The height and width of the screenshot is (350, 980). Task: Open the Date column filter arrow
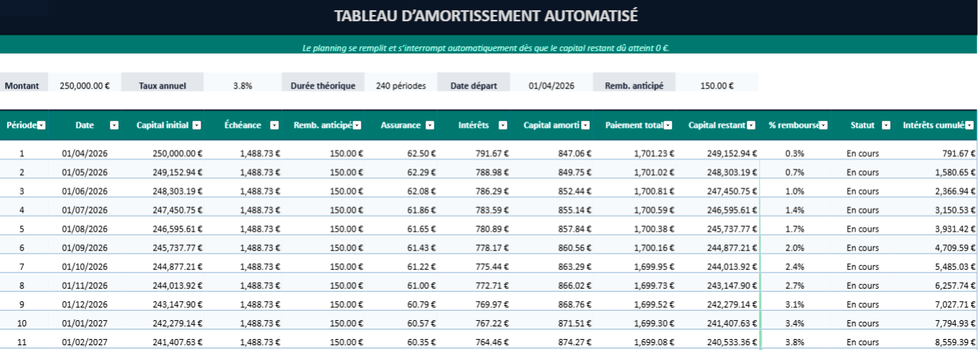pos(114,125)
